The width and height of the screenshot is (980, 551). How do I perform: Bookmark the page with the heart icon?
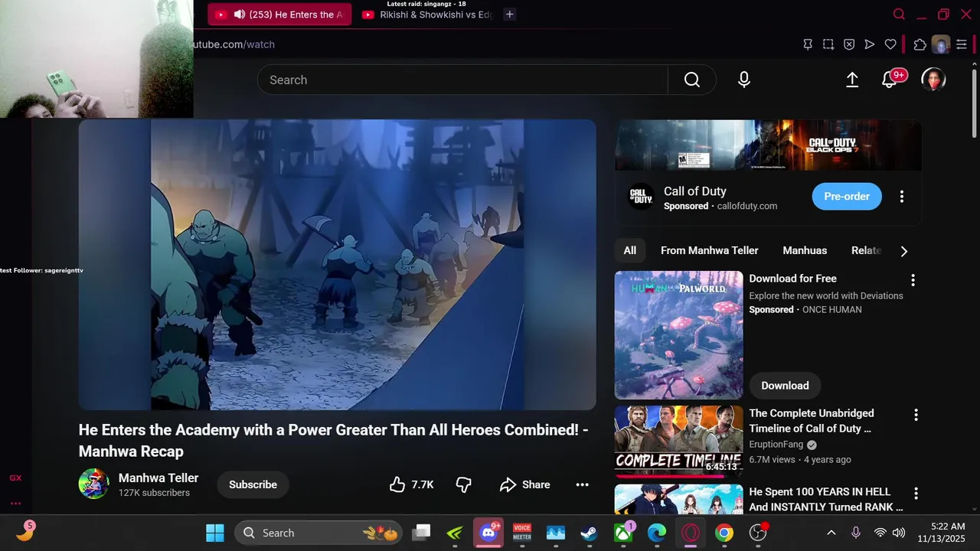tap(890, 44)
